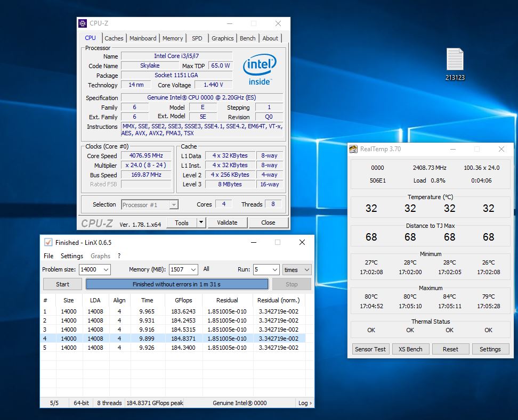The image size is (518, 420).
Task: Switch to the Caches tab in CPU-Z
Action: 114,38
